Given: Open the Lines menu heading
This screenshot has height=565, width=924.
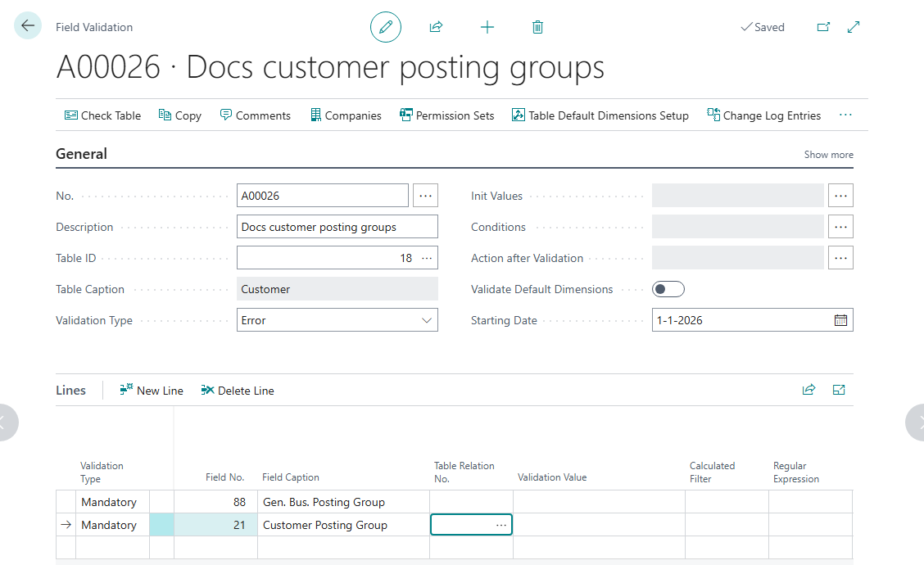Looking at the screenshot, I should pos(70,390).
